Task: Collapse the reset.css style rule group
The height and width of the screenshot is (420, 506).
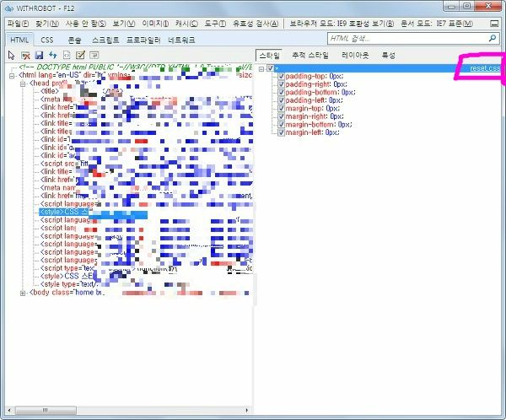Action: click(x=261, y=68)
